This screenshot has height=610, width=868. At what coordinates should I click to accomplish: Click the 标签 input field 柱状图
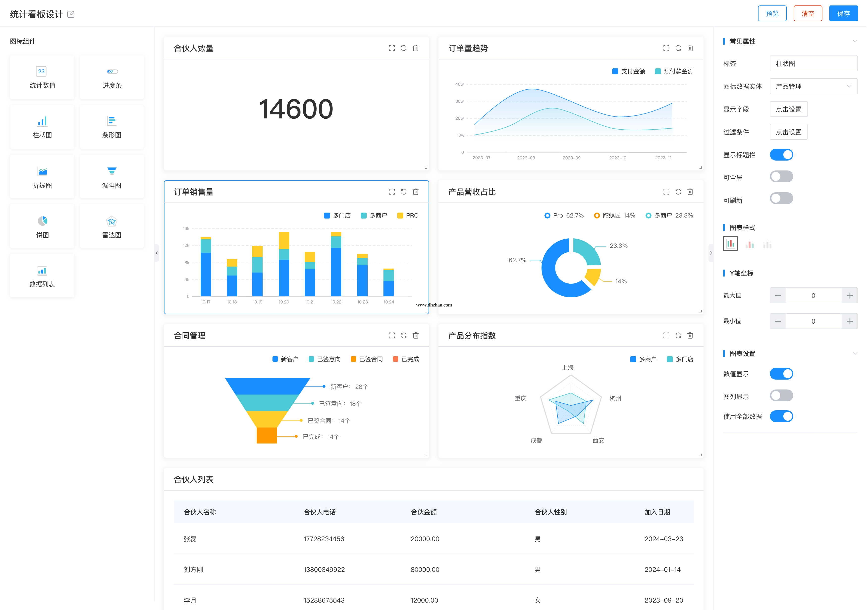[x=813, y=63]
